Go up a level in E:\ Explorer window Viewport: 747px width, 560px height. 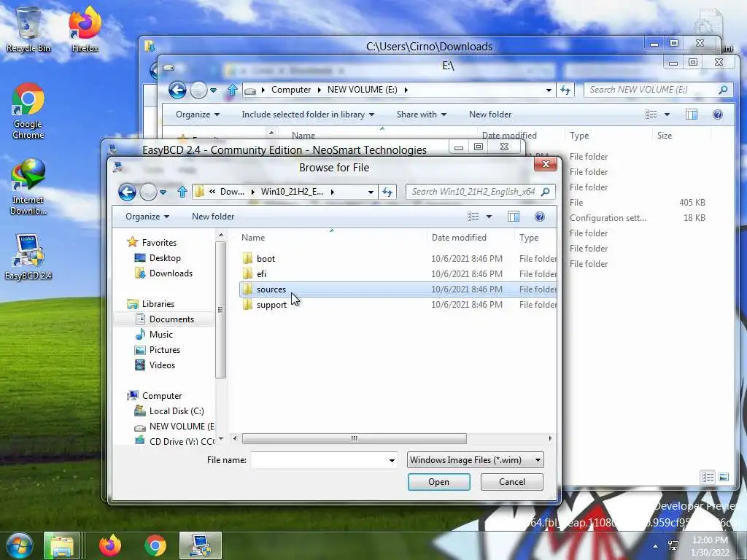click(232, 90)
